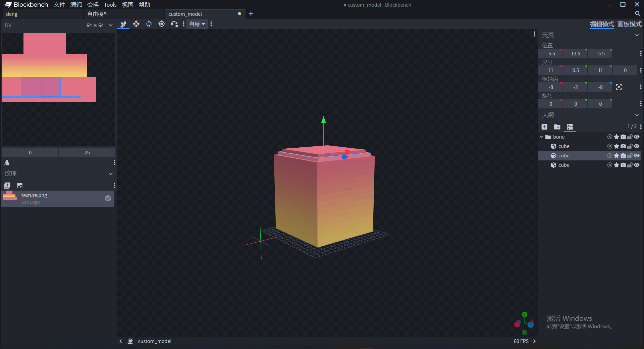Open the 自身 transform space dropdown
This screenshot has height=349, width=644.
coord(197,24)
